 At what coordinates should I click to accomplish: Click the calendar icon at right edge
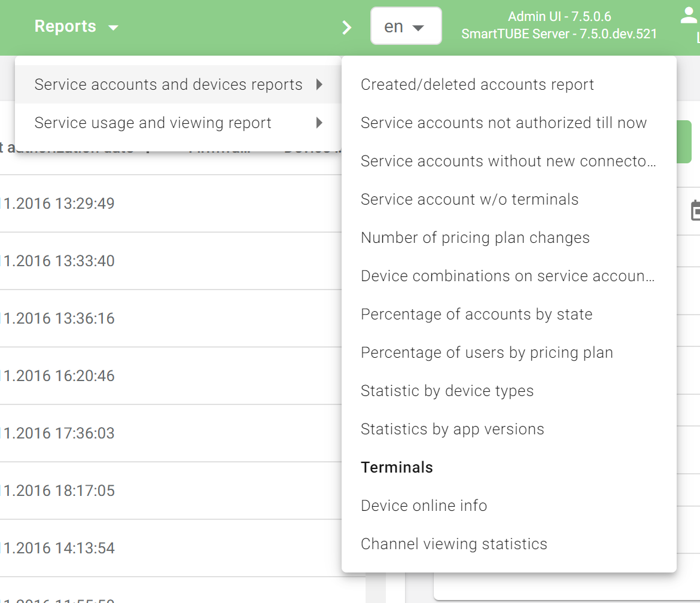pyautogui.click(x=695, y=211)
